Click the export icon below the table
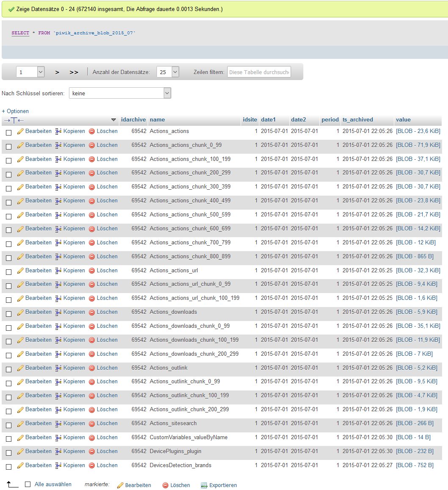The width and height of the screenshot is (448, 490). coord(204,485)
